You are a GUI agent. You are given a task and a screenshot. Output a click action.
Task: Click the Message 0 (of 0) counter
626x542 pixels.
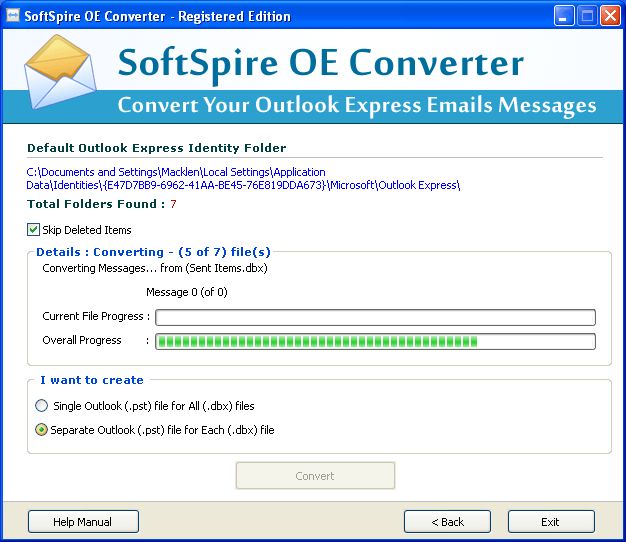187,292
